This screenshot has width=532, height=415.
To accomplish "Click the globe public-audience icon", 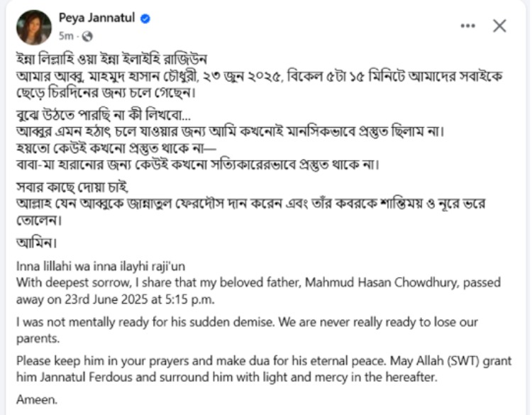I will point(87,35).
